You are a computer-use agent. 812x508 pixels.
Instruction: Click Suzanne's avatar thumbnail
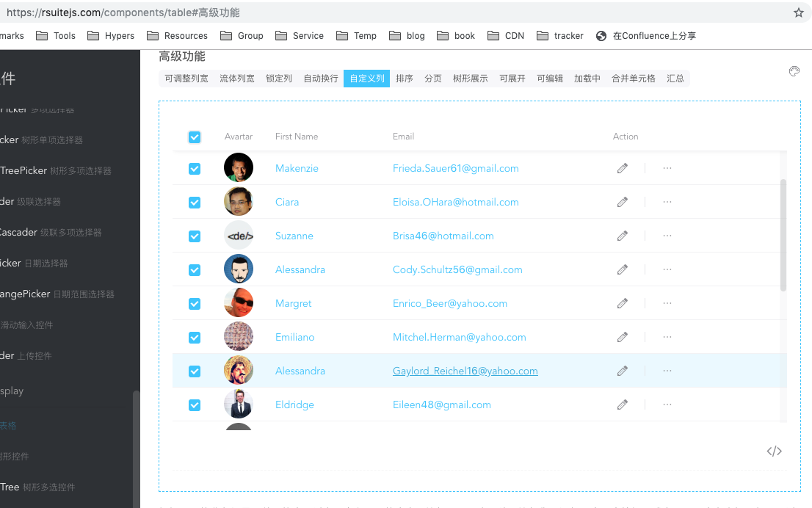point(238,235)
